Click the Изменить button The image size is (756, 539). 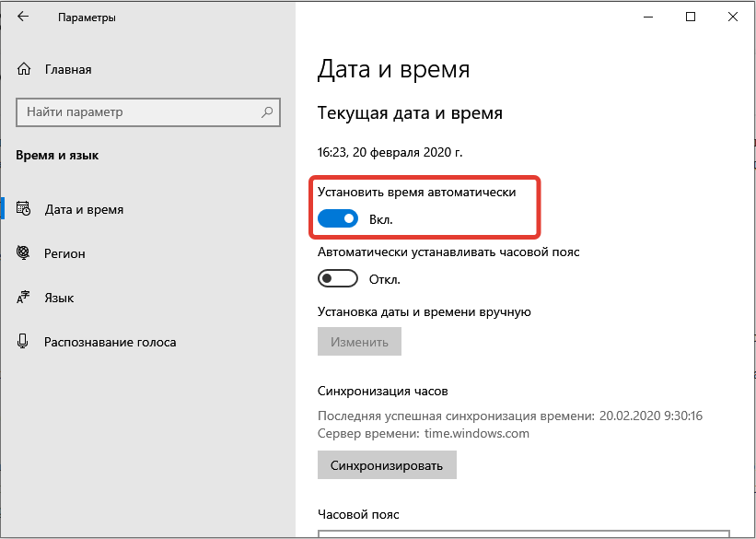point(359,342)
